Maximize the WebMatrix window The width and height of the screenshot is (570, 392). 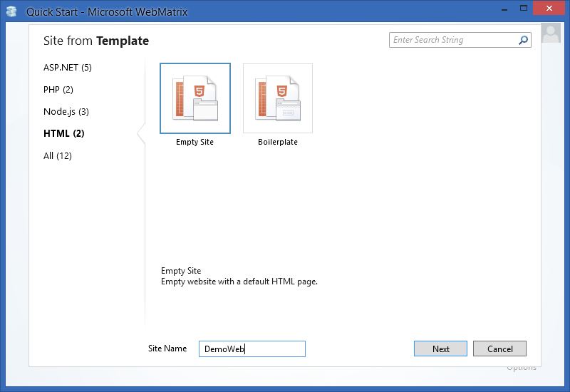[x=524, y=8]
